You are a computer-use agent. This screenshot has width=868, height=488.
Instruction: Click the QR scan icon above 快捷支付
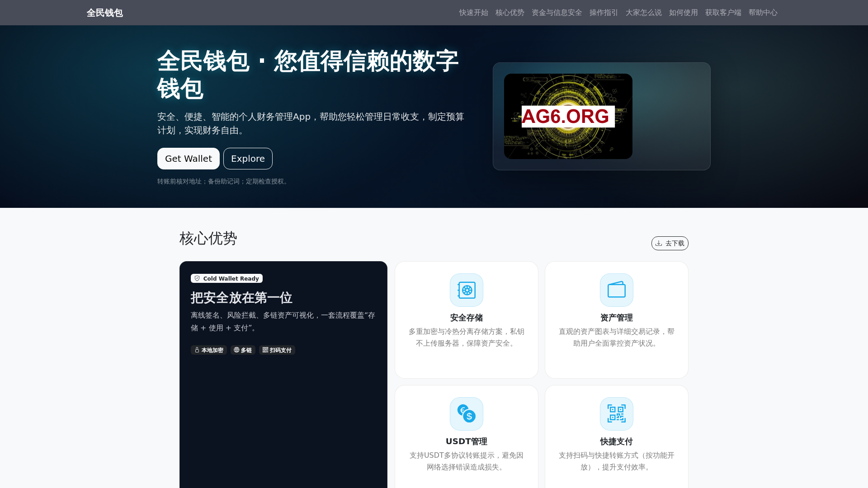(x=617, y=414)
